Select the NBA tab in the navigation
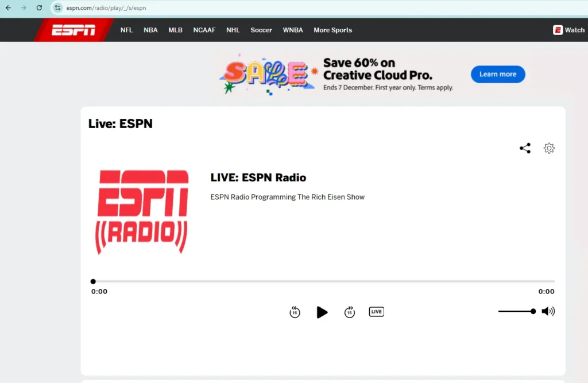Image resolution: width=588 pixels, height=383 pixels. [150, 30]
